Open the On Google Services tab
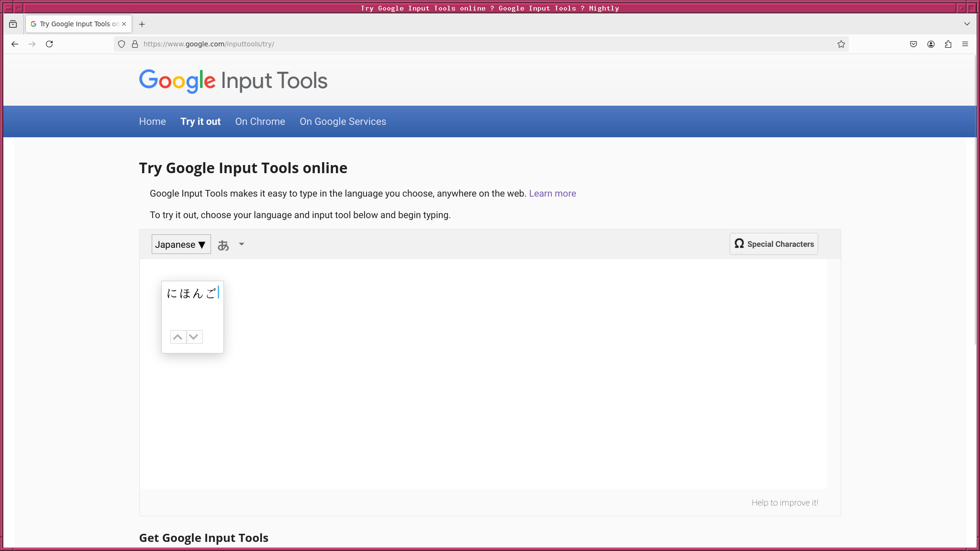This screenshot has width=980, height=551. click(343, 121)
